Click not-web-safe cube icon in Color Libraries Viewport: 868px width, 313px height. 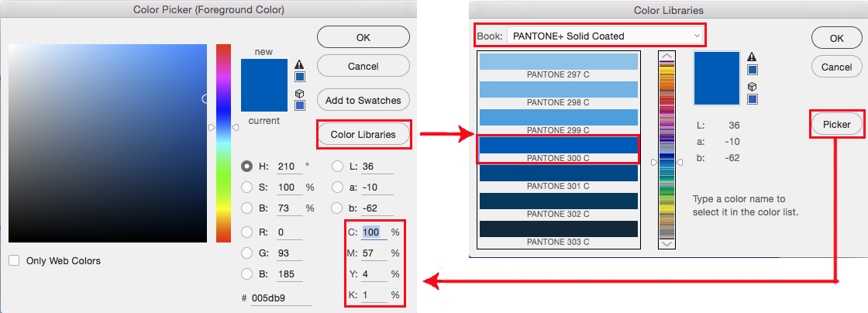[x=752, y=87]
